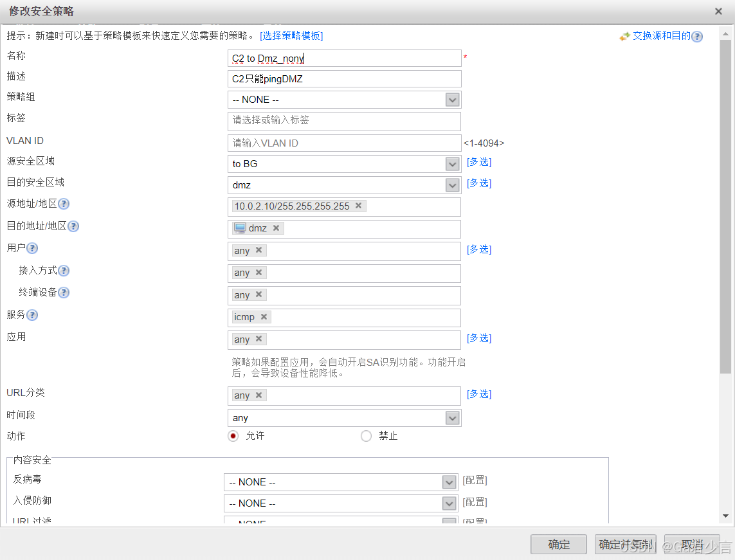Remove the icmp service tag
735x560 pixels.
(x=264, y=317)
